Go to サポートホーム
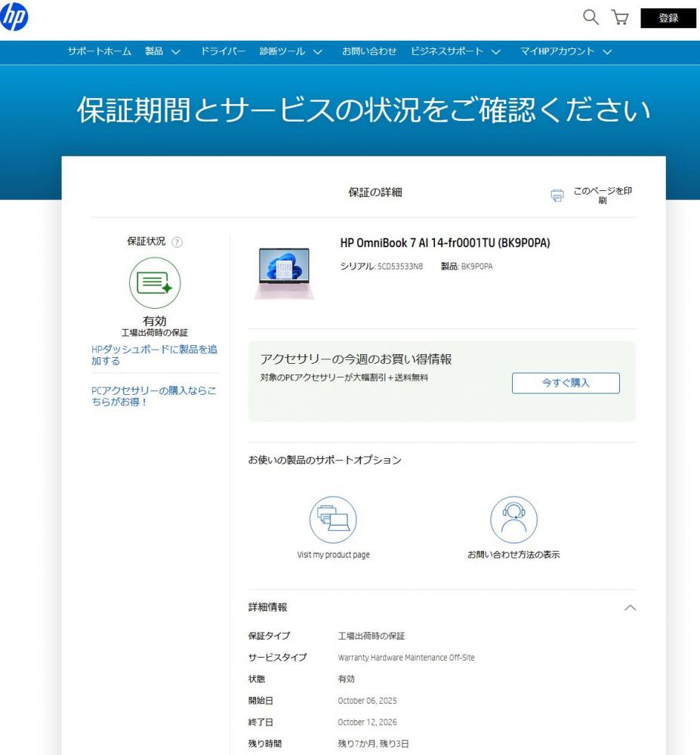 [99, 51]
